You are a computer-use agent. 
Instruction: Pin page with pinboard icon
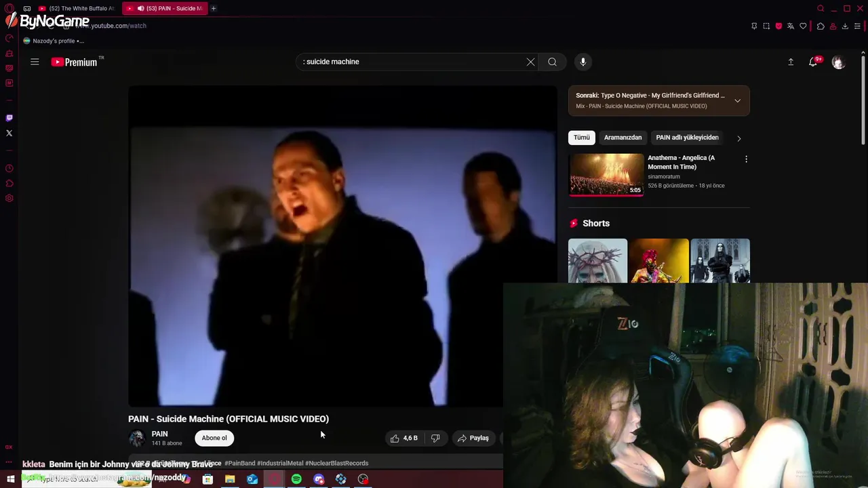tap(754, 26)
